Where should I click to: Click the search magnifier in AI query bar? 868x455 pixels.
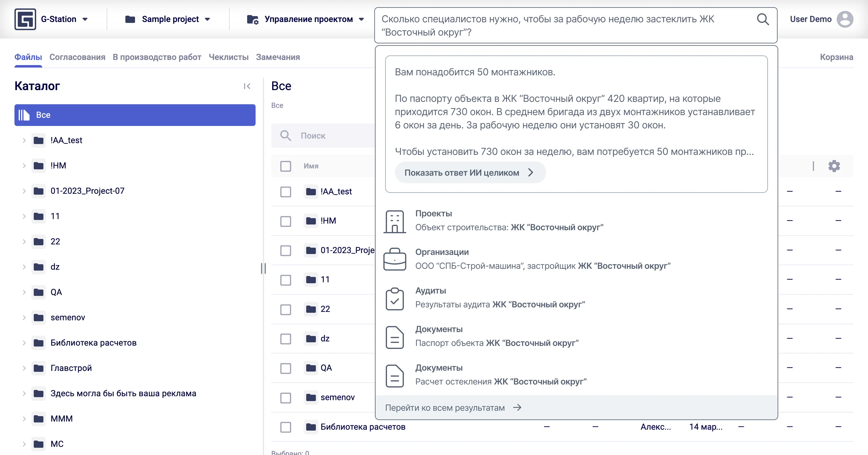click(763, 19)
